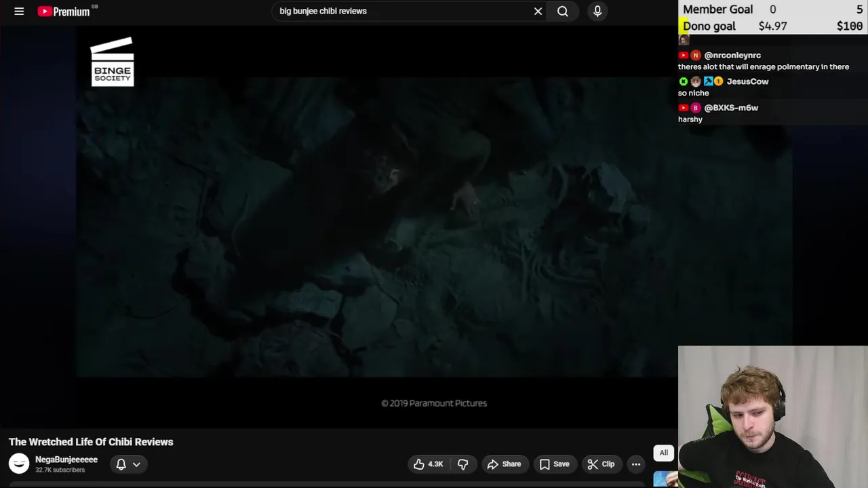Share the video
The width and height of the screenshot is (868, 488).
pos(504,464)
